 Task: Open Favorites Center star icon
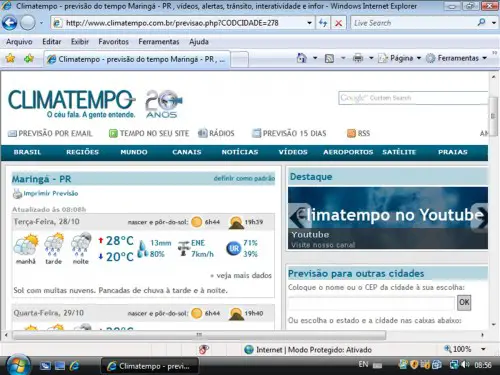(10, 59)
